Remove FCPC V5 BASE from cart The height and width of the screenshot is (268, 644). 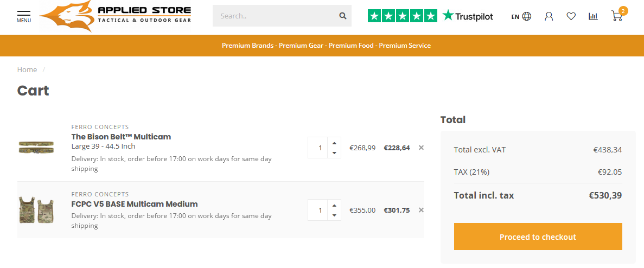tap(421, 210)
